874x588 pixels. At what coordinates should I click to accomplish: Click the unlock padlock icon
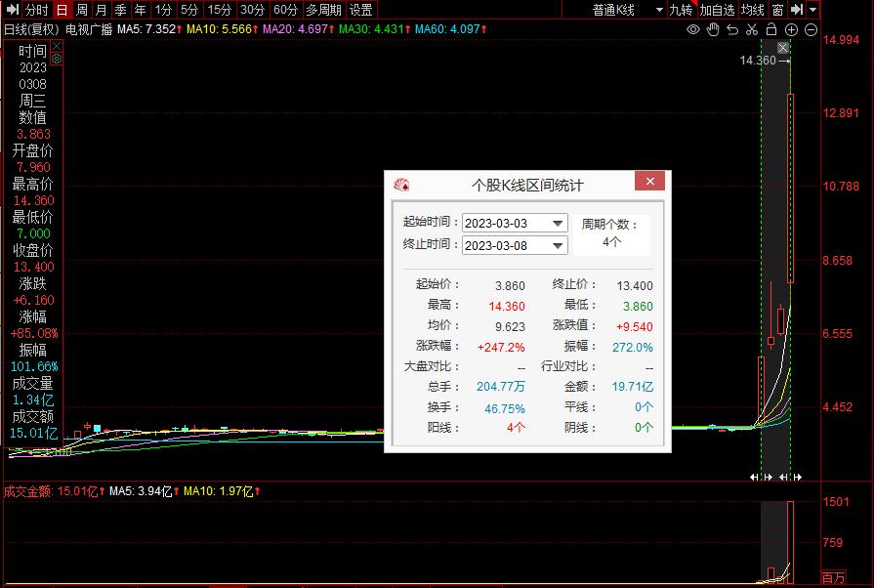[x=770, y=29]
